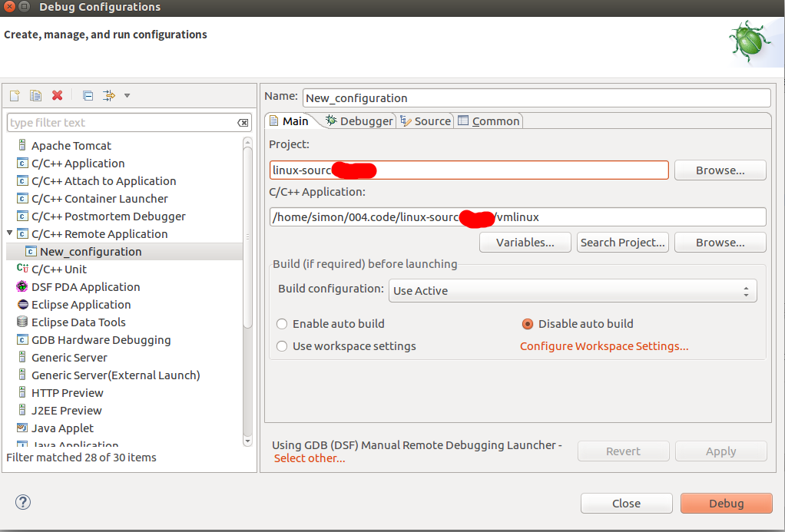The height and width of the screenshot is (532, 785).
Task: Collapse the C/C++ Remote Application tree node
Action: click(9, 233)
